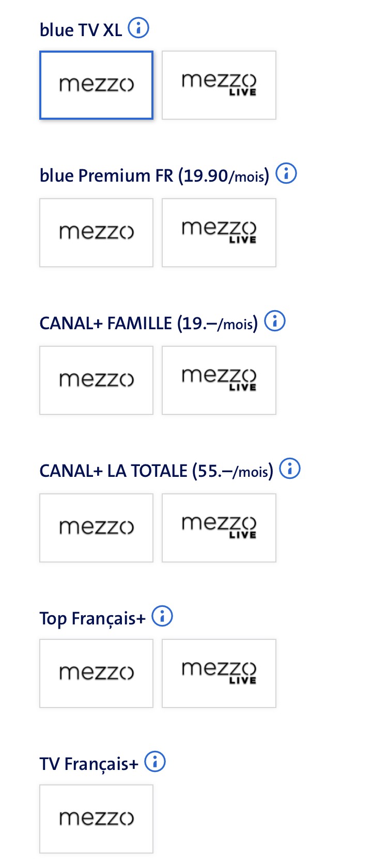The image size is (388, 868).
Task: Pick mezzo LIVE under CANAL+ FAMILLE
Action: (x=219, y=380)
